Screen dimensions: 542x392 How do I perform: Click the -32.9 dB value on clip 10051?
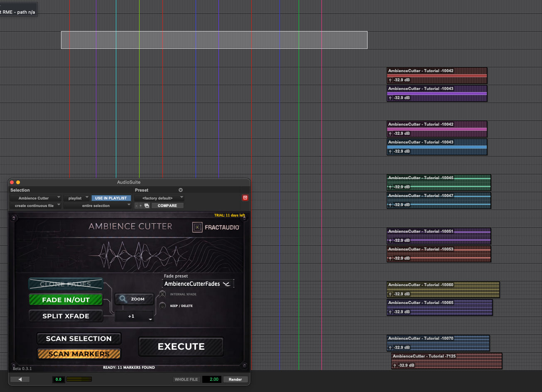(402, 241)
